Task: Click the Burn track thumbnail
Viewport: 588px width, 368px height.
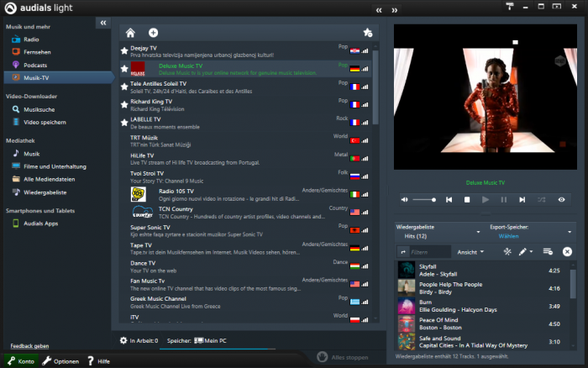Action: [x=406, y=306]
